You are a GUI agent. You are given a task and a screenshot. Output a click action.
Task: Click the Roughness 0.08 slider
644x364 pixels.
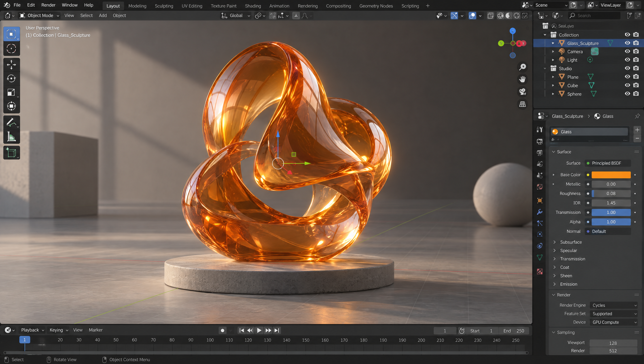(x=611, y=193)
